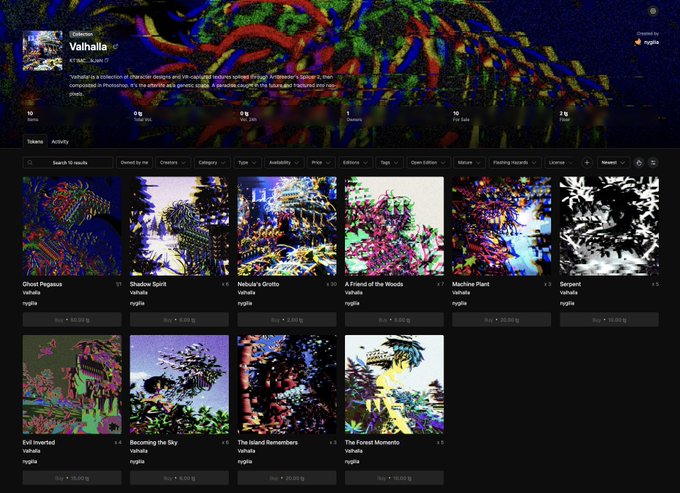Viewport: 680px width, 493px height.
Task: Expand the Availability dropdown
Action: pyautogui.click(x=284, y=163)
